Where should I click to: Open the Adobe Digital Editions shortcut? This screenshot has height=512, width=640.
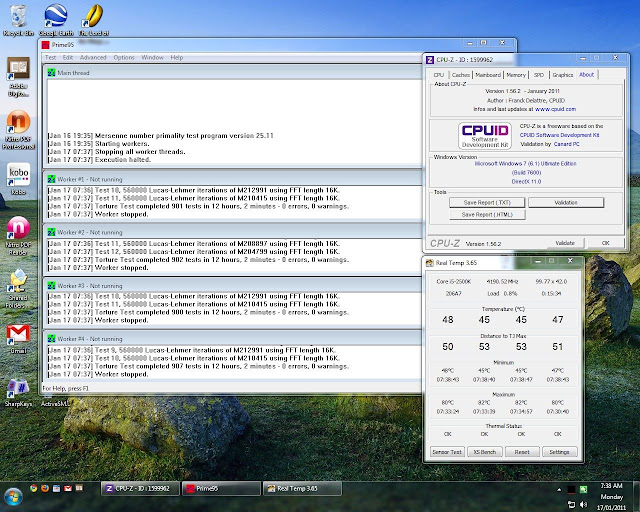[18, 77]
